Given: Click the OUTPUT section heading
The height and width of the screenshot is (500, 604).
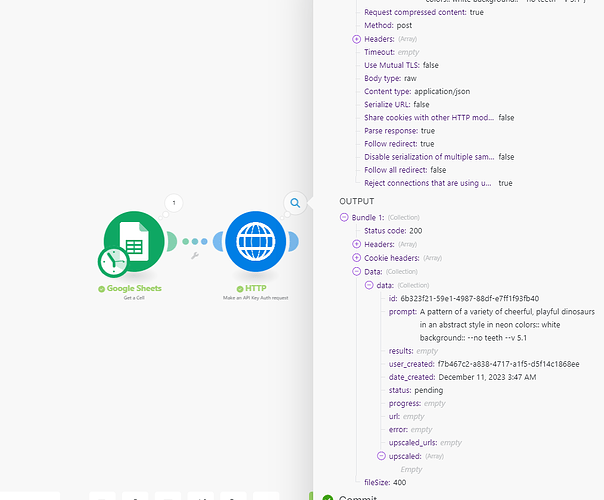Looking at the screenshot, I should [356, 201].
